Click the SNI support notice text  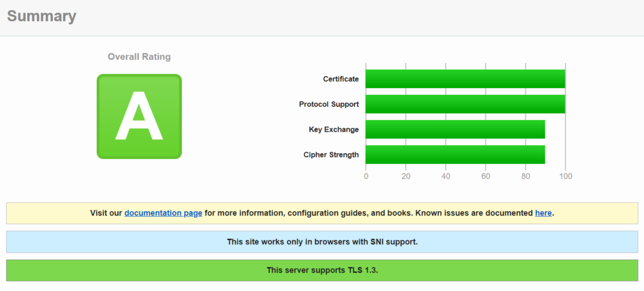[323, 242]
